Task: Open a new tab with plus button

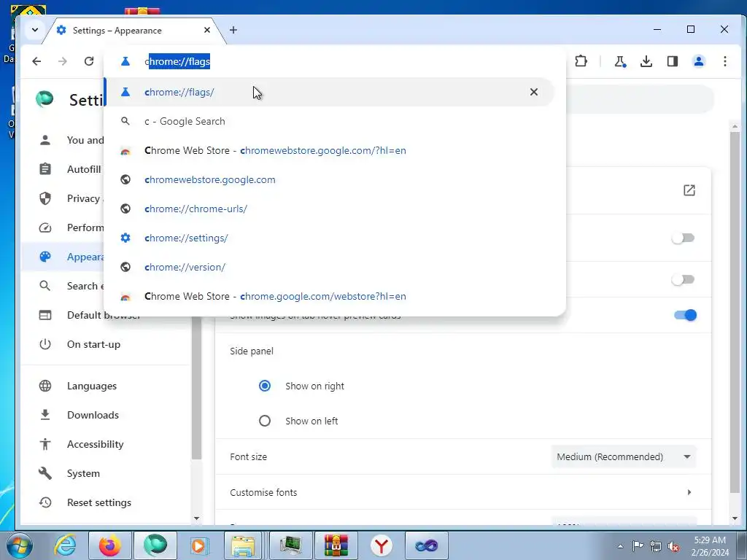Action: (x=233, y=30)
